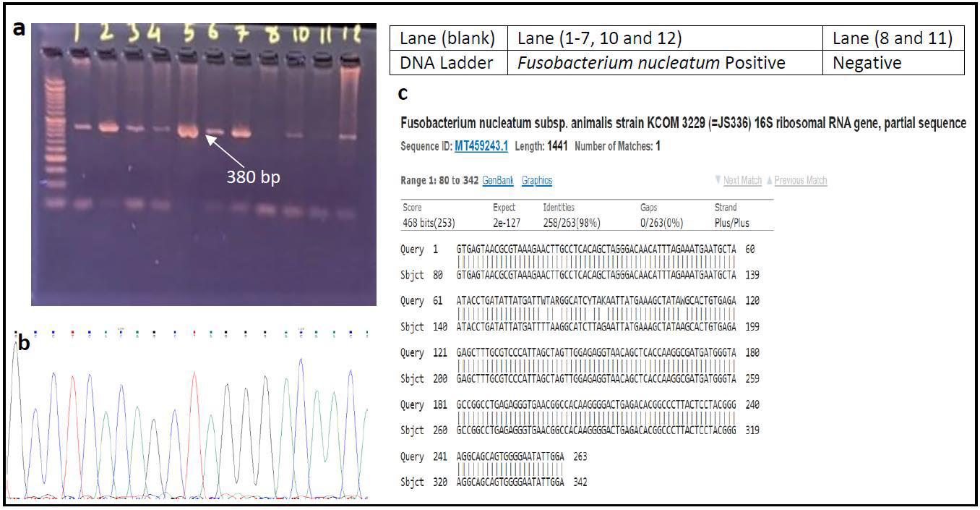Click the Sbjct sequence line starting at 80
This screenshot has height=510, width=980.
pyautogui.click(x=578, y=275)
